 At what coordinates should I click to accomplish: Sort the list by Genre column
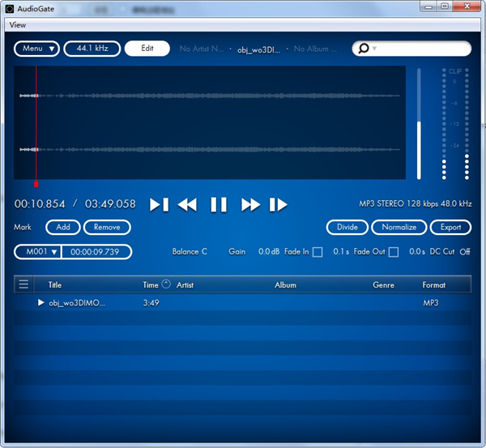[383, 284]
